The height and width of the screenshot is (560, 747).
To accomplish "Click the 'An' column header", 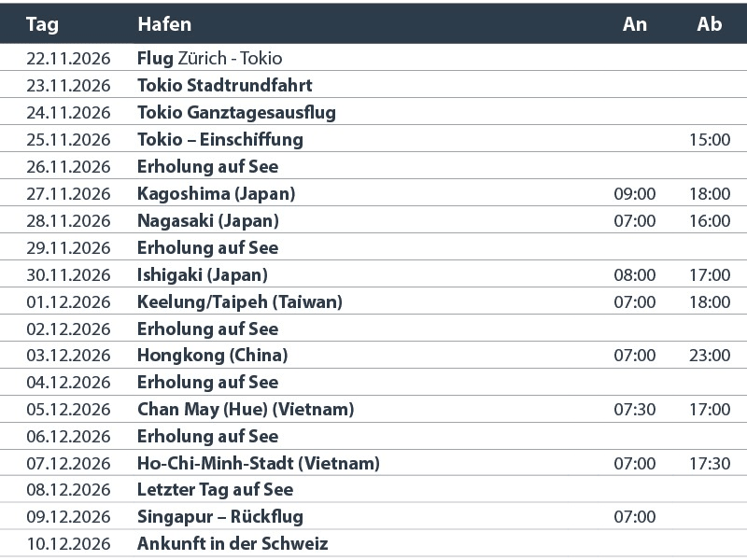I will (x=635, y=24).
